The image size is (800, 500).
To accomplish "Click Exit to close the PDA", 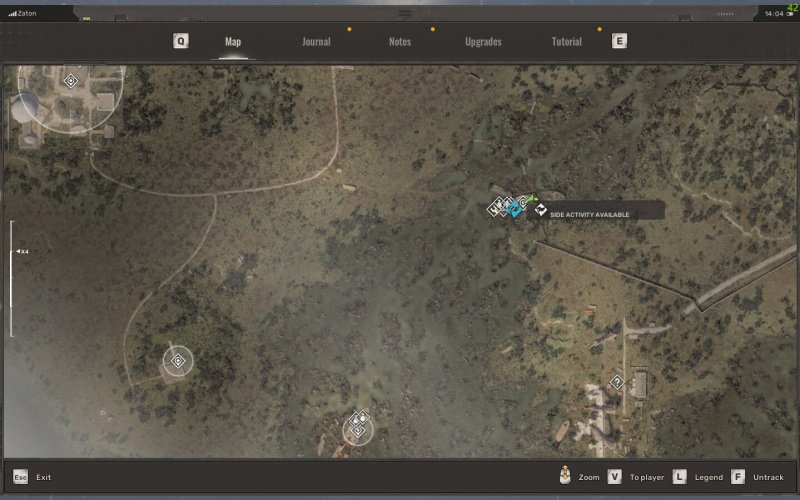I will pyautogui.click(x=32, y=477).
